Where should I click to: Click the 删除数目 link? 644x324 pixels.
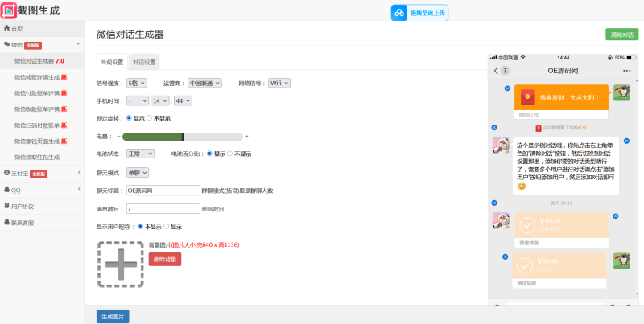point(213,209)
